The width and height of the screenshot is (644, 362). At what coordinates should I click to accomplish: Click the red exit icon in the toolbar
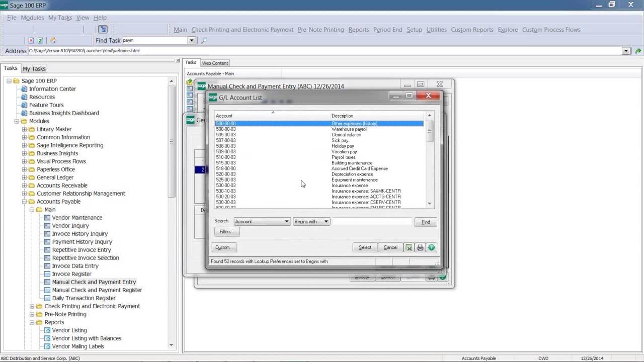pyautogui.click(x=31, y=40)
